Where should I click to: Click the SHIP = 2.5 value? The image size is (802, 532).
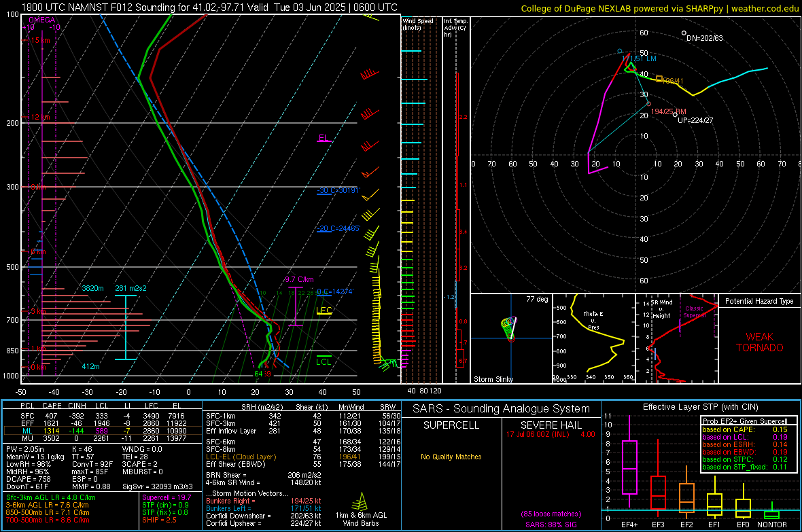(x=159, y=520)
